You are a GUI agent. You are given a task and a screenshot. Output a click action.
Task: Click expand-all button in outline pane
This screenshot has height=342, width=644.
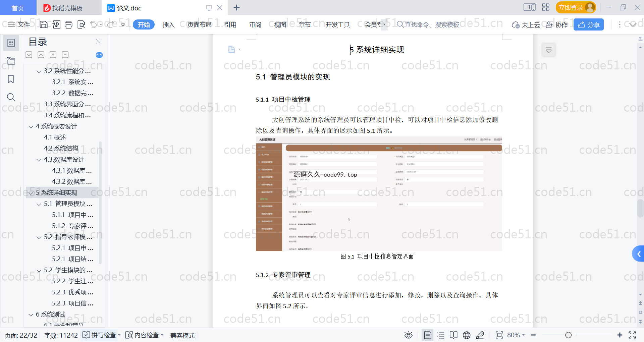(29, 55)
